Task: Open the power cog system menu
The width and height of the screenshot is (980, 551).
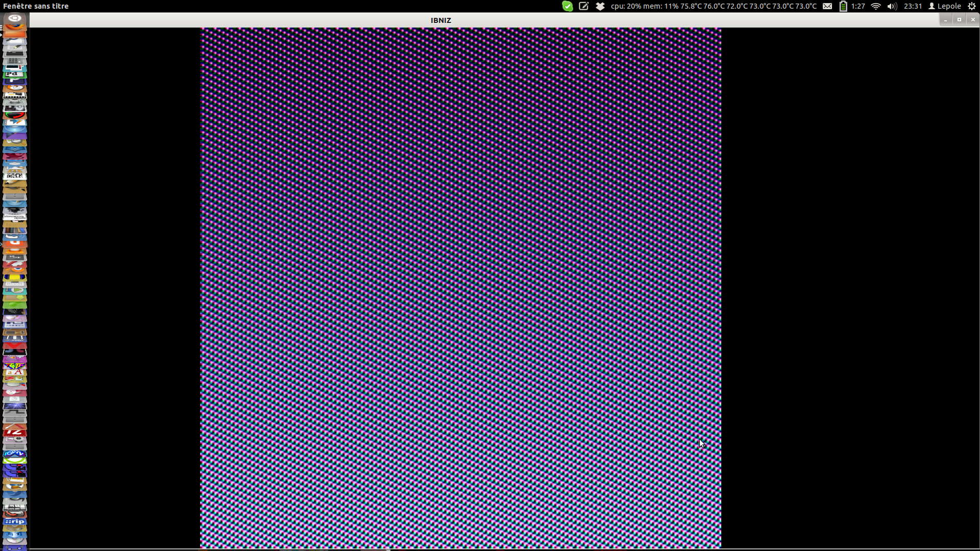Action: (x=972, y=6)
